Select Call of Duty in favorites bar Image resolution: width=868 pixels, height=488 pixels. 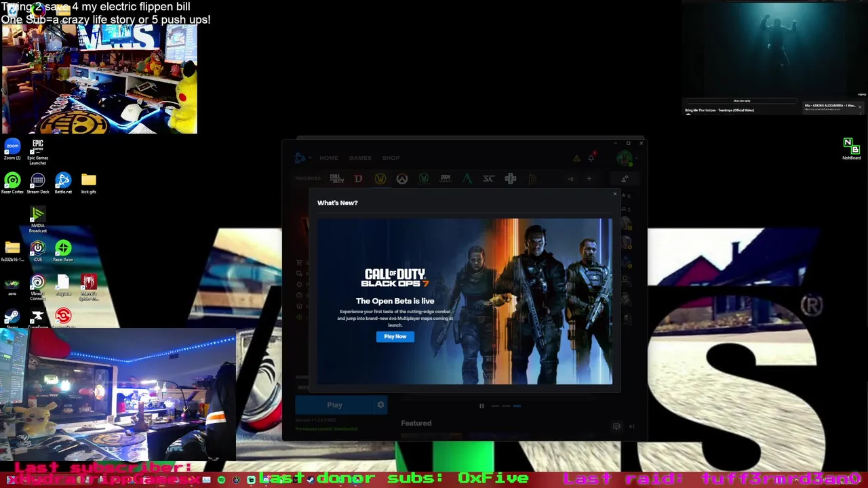point(336,179)
